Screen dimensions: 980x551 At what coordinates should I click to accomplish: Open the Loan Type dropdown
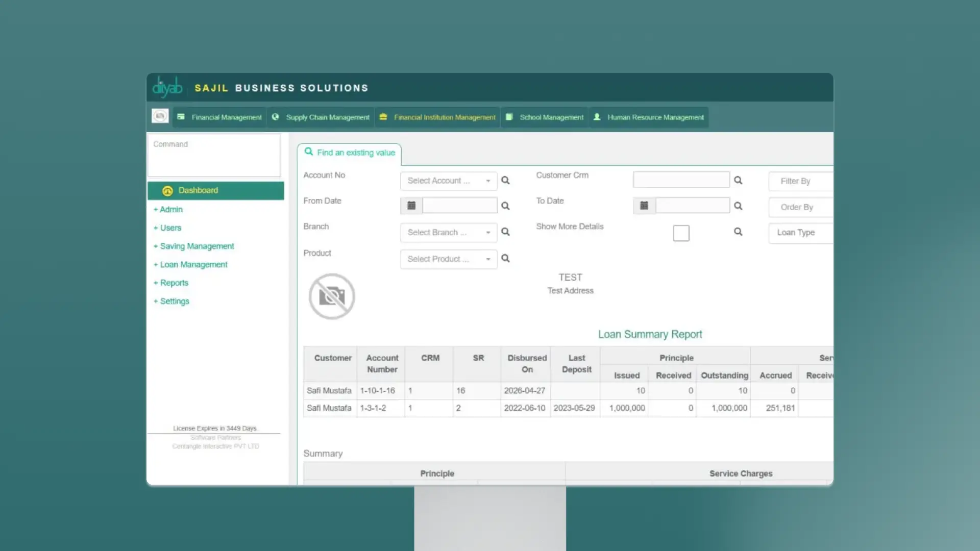801,233
